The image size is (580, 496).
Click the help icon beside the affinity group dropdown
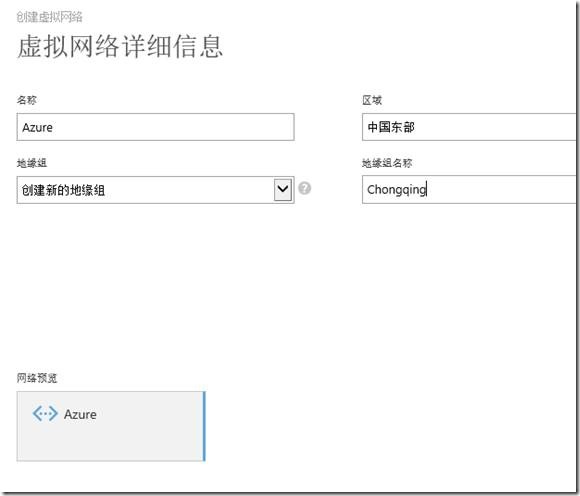pyautogui.click(x=304, y=189)
